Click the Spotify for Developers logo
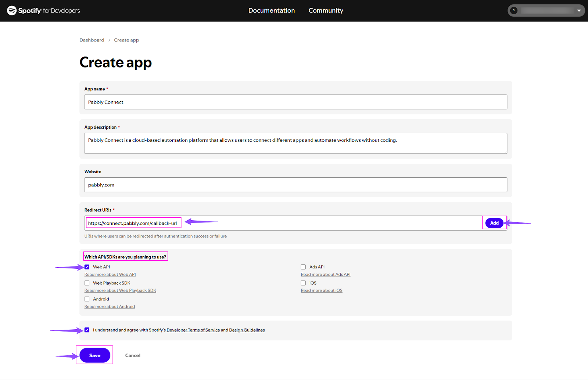The image size is (588, 380). coord(43,11)
